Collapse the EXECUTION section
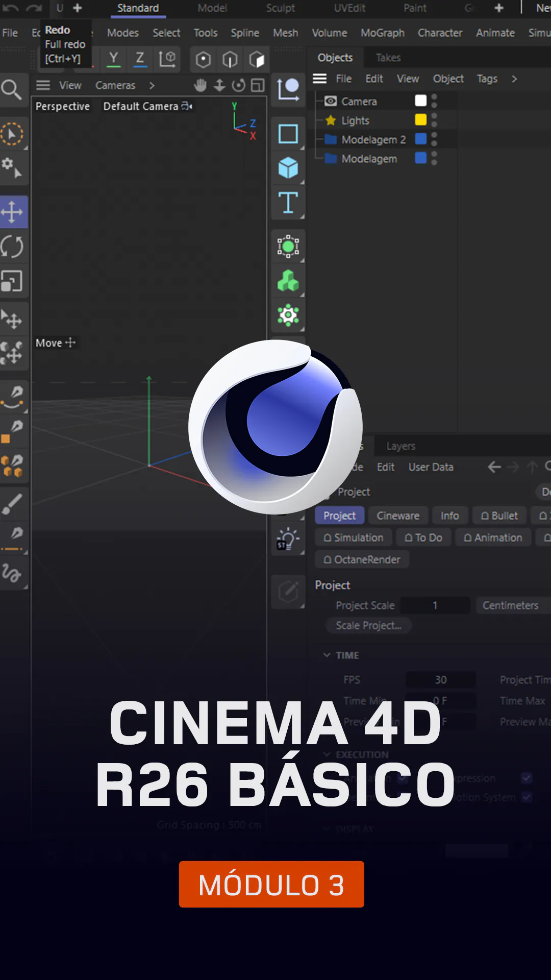The width and height of the screenshot is (551, 980). pos(327,754)
